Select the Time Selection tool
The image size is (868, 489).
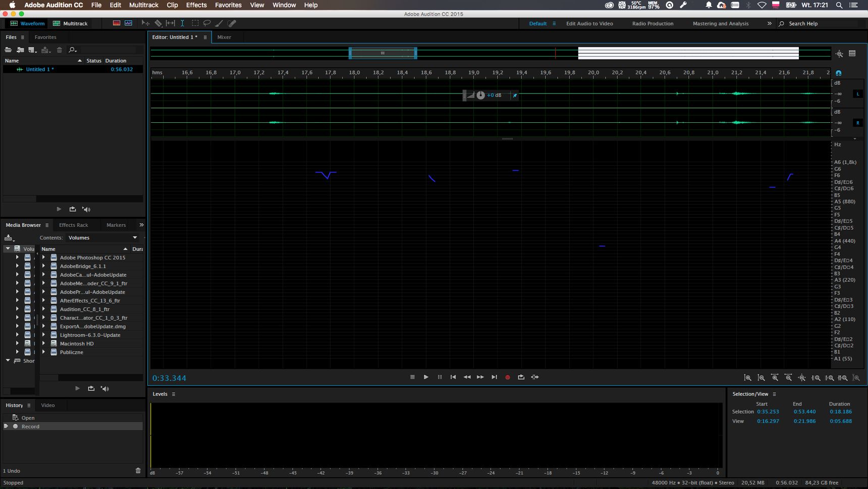[x=183, y=23]
